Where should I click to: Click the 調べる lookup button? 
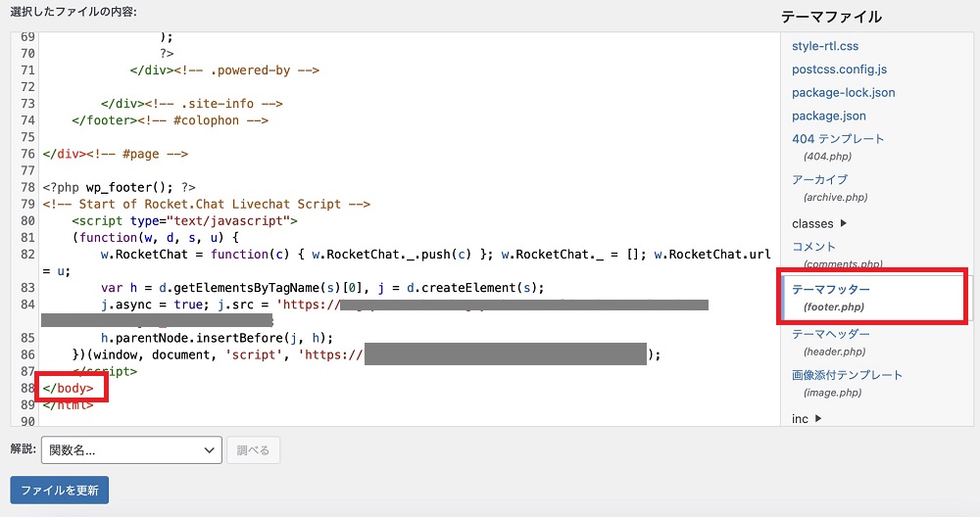254,450
